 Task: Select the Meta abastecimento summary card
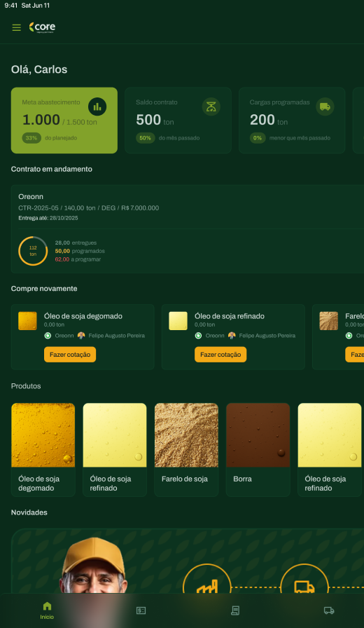pyautogui.click(x=64, y=120)
